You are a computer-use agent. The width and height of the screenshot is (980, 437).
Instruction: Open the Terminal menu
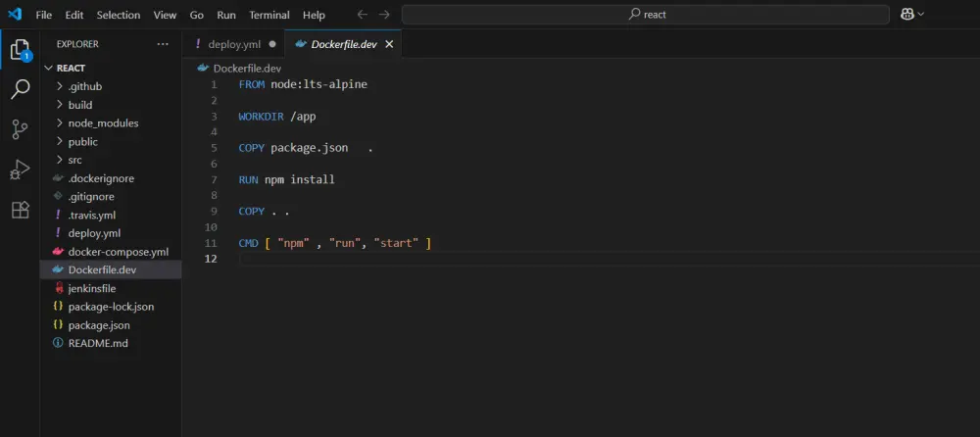pyautogui.click(x=269, y=15)
